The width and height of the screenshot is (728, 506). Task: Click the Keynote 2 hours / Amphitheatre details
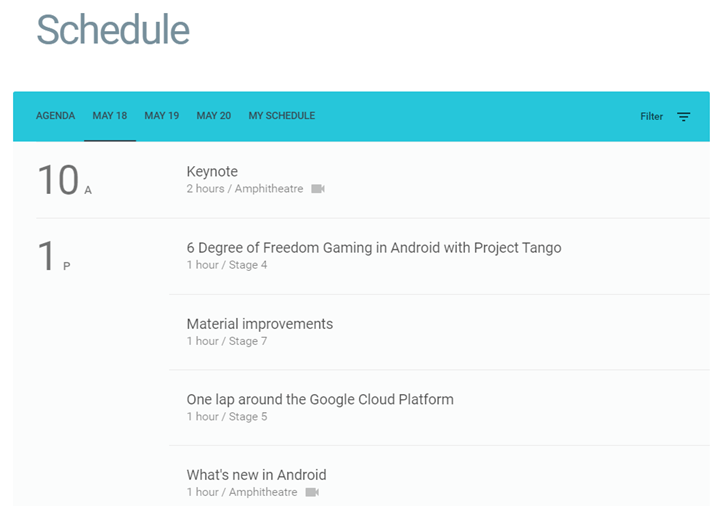point(245,189)
